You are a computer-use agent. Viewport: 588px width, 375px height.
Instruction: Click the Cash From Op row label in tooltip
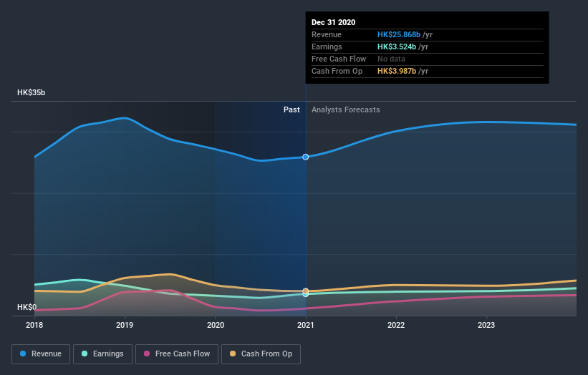pyautogui.click(x=337, y=71)
